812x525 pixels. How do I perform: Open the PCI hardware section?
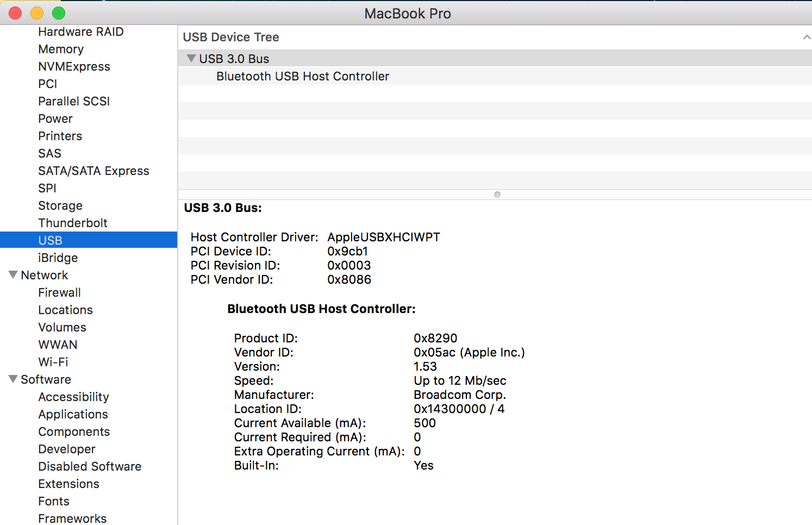click(48, 84)
